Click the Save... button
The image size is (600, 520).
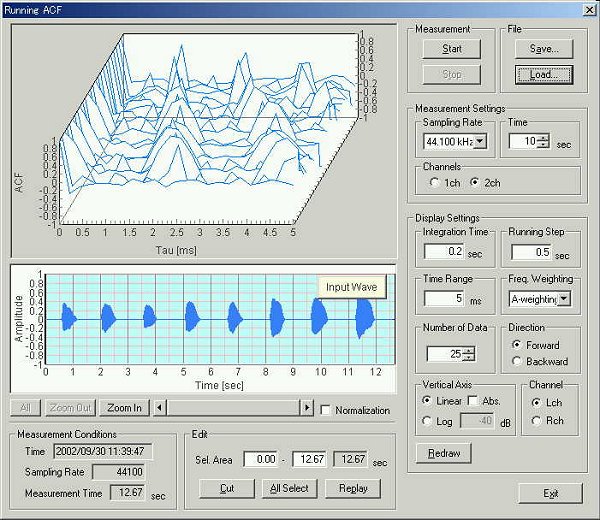tap(544, 48)
